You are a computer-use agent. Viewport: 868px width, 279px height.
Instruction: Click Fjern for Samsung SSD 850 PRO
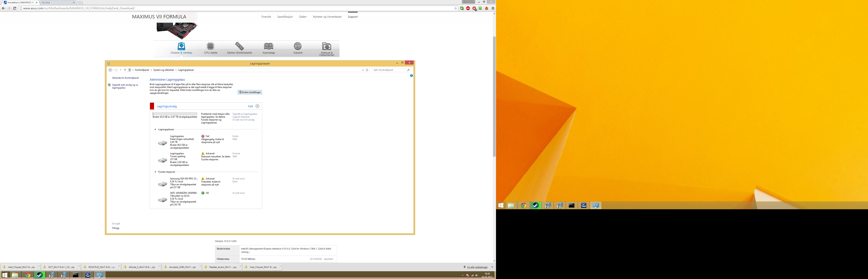point(235,182)
